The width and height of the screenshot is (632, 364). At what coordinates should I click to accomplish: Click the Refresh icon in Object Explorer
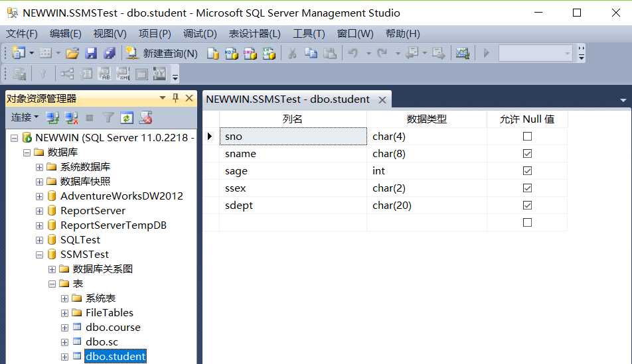(x=127, y=118)
